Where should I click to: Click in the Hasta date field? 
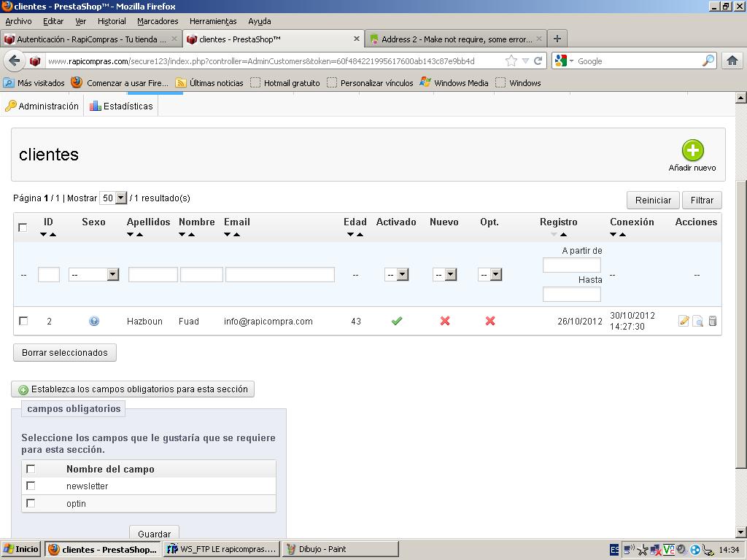[x=572, y=294]
